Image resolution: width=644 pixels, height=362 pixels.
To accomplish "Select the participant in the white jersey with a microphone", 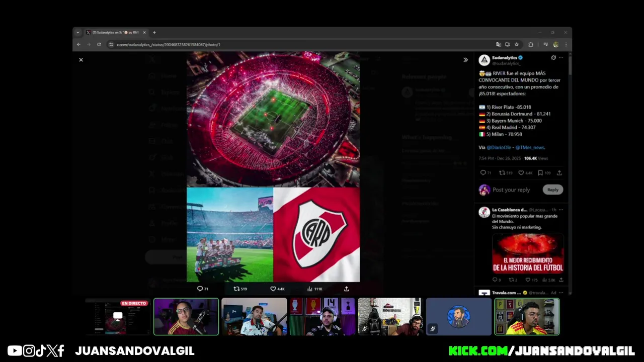I will [x=254, y=317].
